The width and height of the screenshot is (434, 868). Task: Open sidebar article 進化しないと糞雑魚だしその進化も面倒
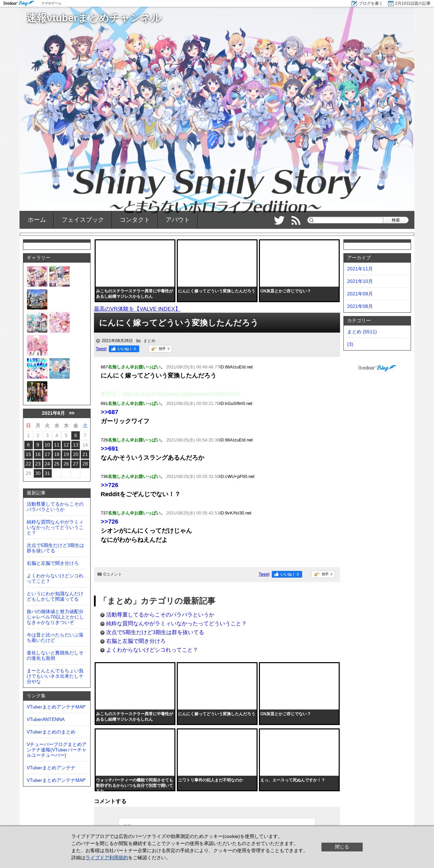pyautogui.click(x=55, y=655)
